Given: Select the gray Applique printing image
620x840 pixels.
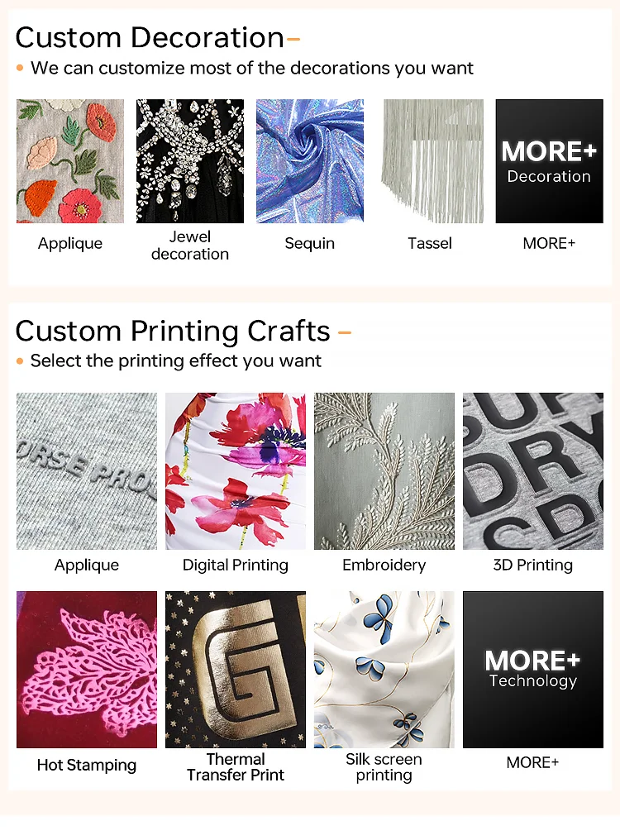Looking at the screenshot, I should 87,471.
